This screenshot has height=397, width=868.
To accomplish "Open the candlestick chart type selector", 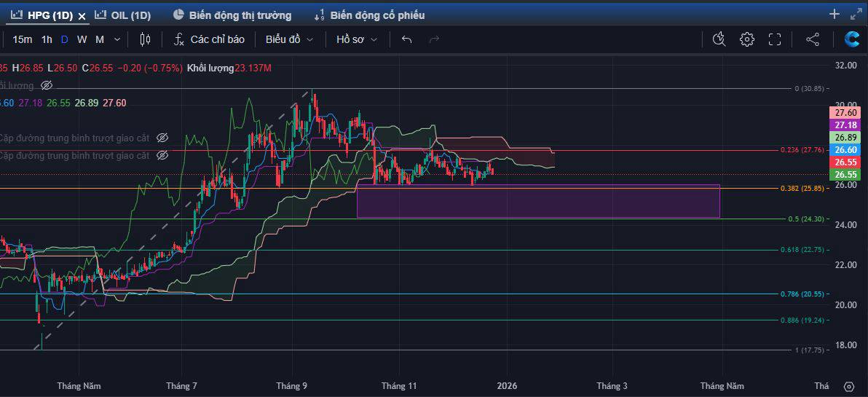I will [x=145, y=39].
